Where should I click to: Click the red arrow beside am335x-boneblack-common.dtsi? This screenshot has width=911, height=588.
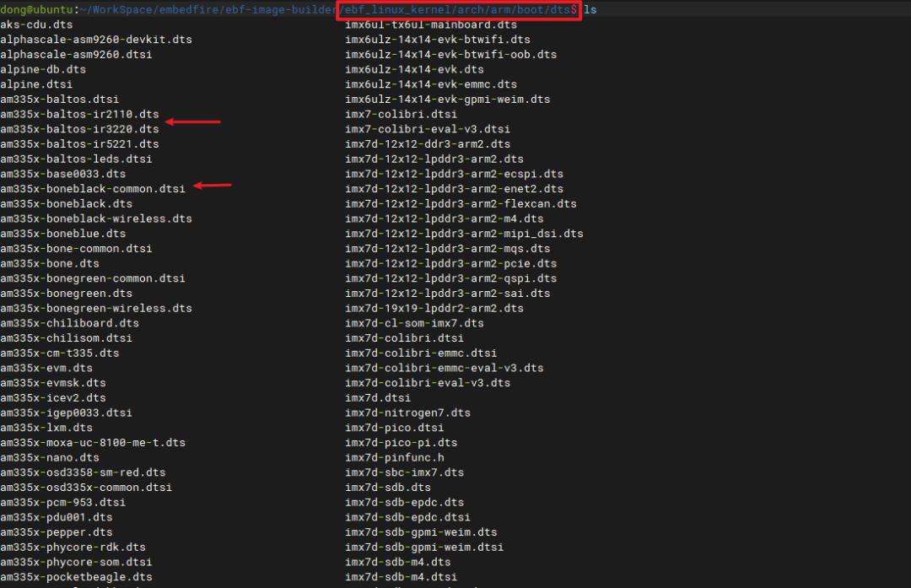pyautogui.click(x=213, y=186)
